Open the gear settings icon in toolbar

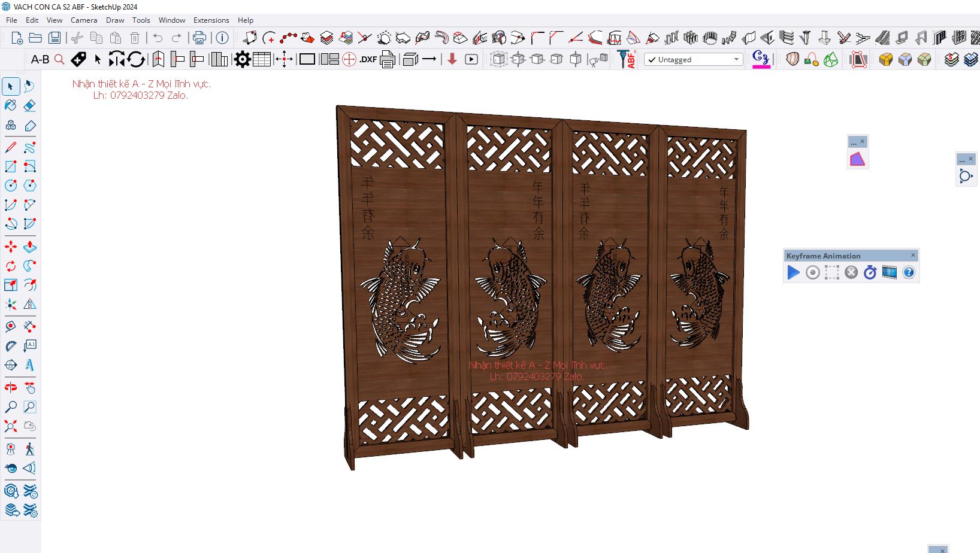point(243,59)
